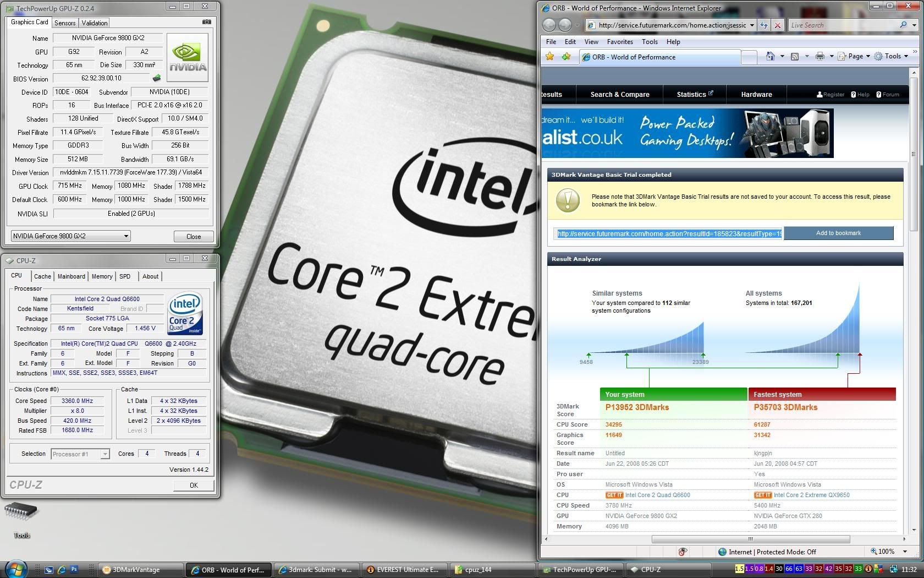Open cpuz_144 folder from the taskbar
The image size is (924, 578).
coord(493,570)
